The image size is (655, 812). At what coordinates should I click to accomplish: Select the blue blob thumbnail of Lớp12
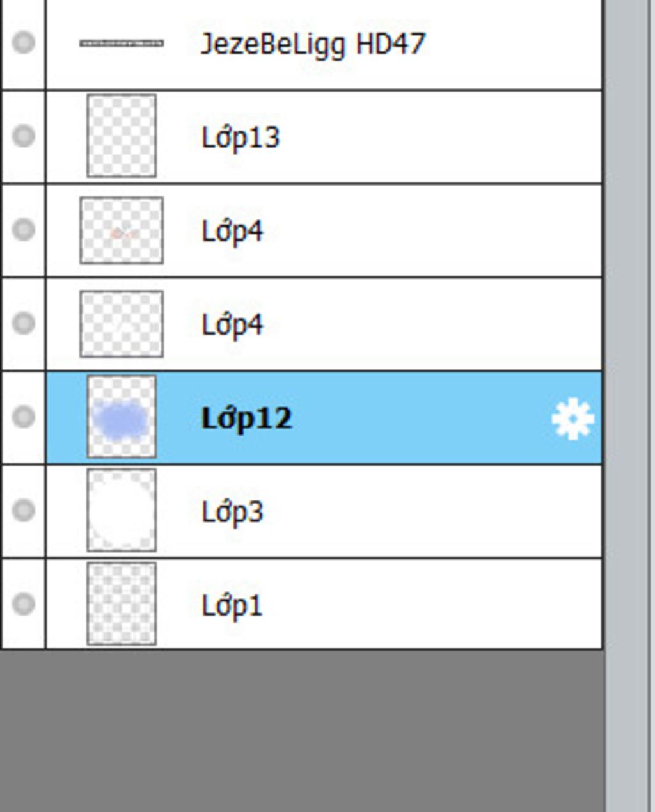pos(122,417)
